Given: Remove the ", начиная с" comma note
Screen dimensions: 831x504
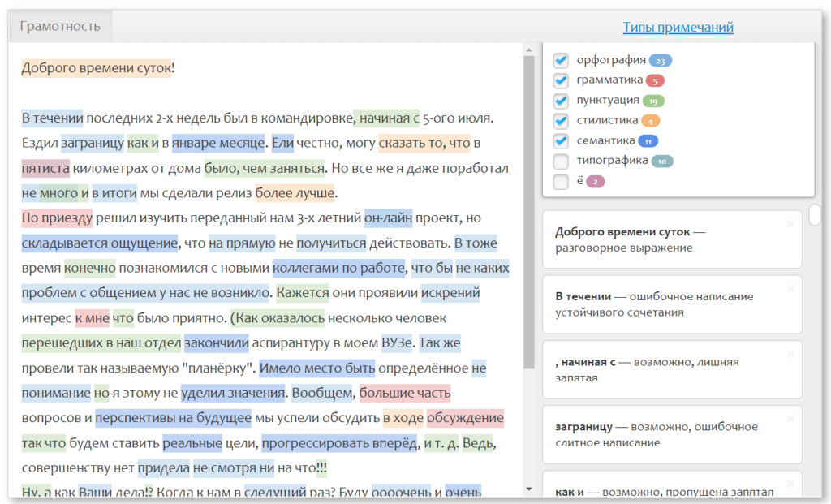Looking at the screenshot, I should (790, 353).
